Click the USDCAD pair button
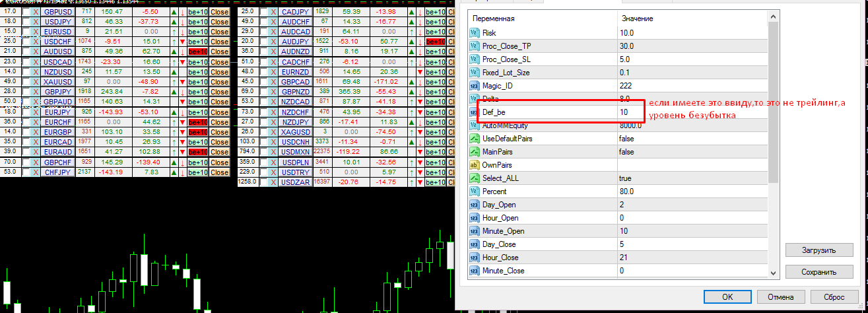 click(x=57, y=61)
